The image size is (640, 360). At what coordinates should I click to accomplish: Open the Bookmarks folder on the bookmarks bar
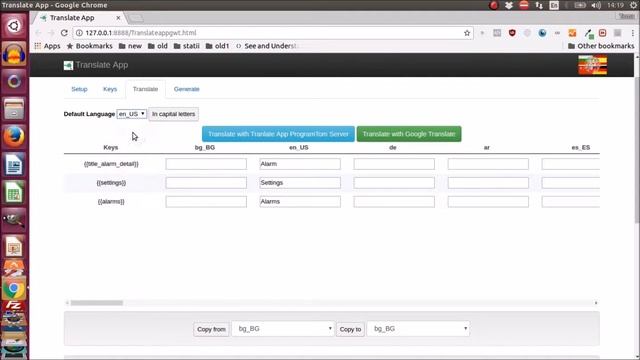89,46
